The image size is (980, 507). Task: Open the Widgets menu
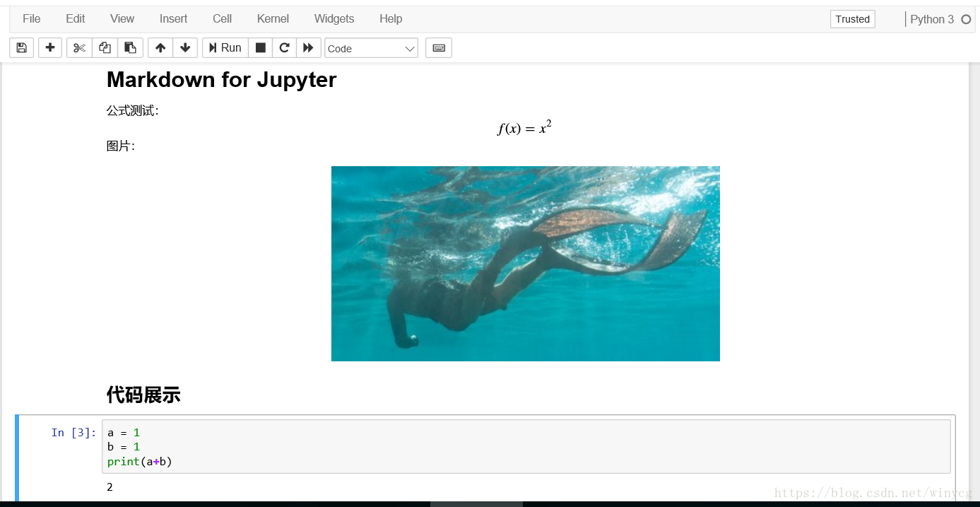pyautogui.click(x=334, y=19)
